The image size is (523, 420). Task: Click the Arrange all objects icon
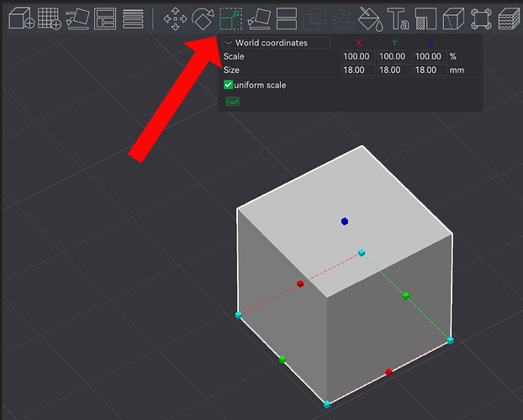tap(105, 18)
